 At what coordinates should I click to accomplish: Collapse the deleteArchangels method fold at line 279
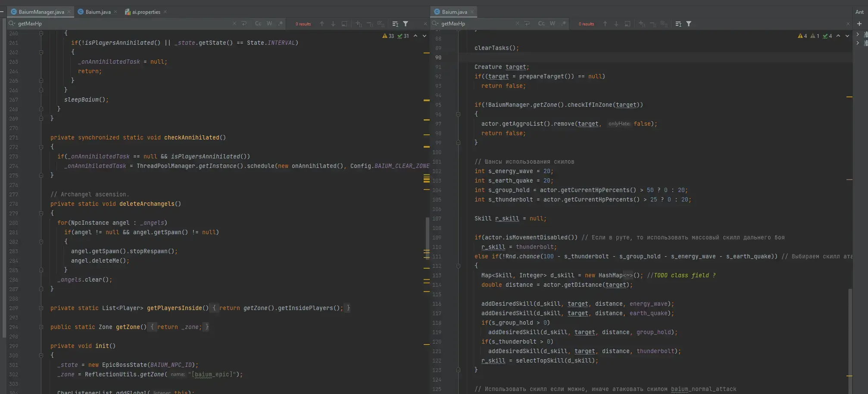tap(41, 213)
